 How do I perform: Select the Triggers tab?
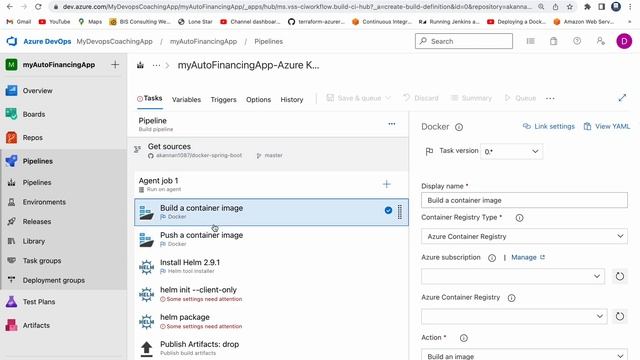(223, 100)
